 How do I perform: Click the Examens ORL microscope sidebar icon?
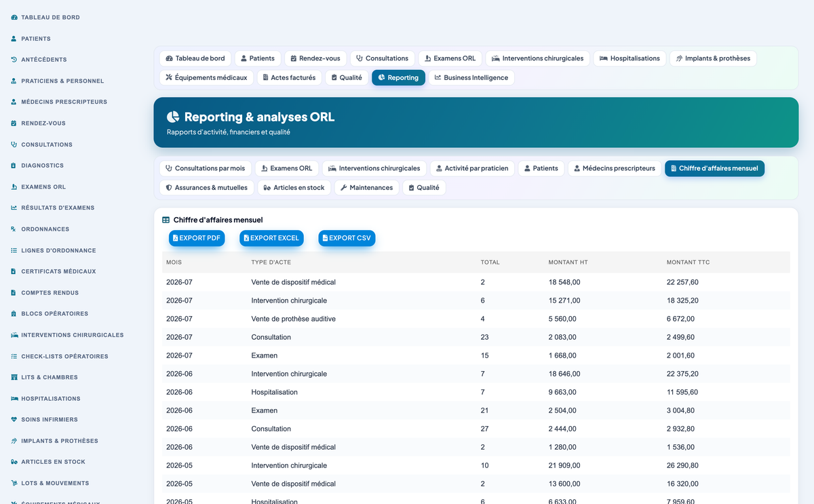click(x=14, y=187)
